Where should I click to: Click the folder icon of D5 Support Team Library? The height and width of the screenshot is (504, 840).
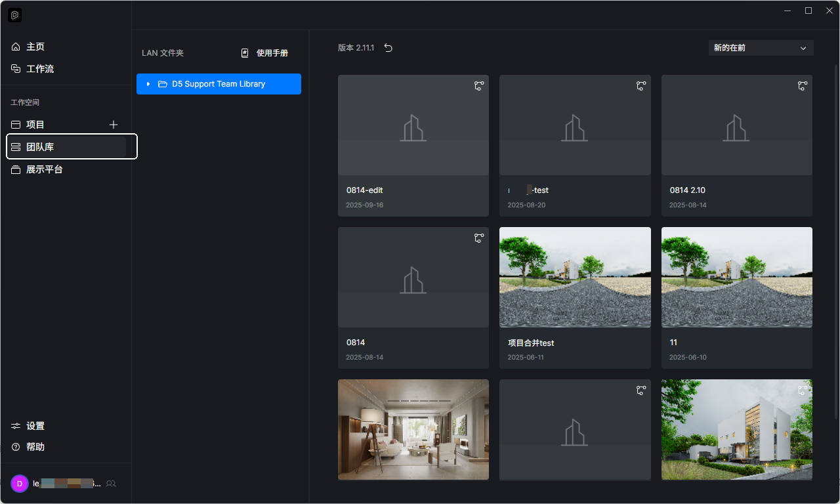tap(163, 84)
